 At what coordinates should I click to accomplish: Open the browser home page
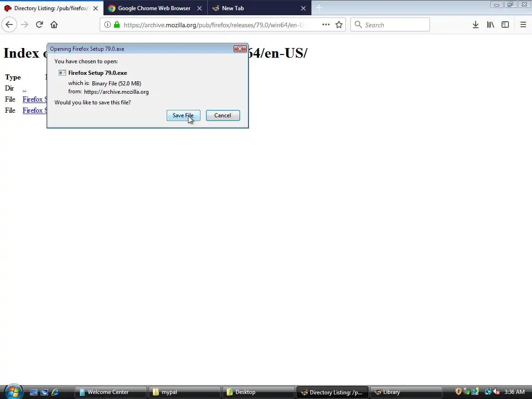click(54, 24)
